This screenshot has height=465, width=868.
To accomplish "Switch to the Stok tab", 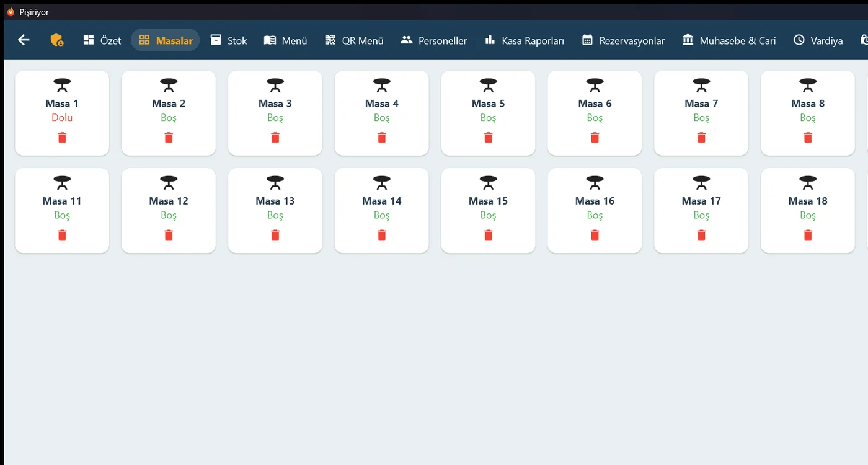I will 228,40.
